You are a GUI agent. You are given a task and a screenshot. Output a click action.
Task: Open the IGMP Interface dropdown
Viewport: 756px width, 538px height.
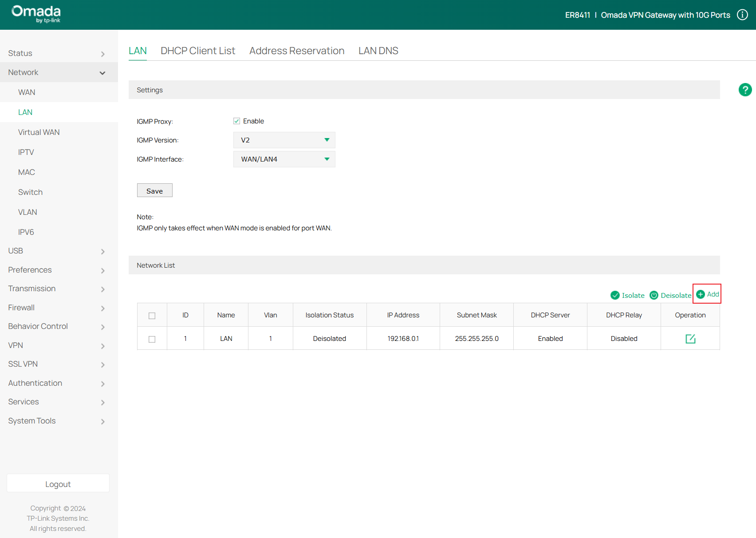pyautogui.click(x=284, y=159)
